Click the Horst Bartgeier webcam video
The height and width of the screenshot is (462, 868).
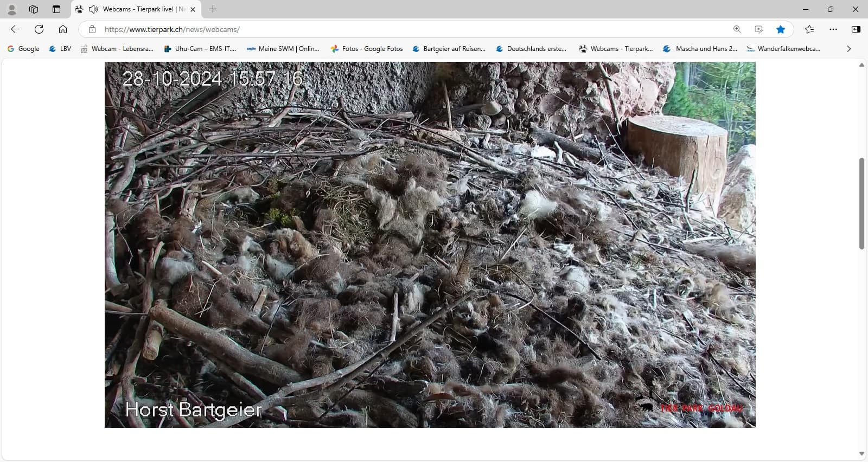pyautogui.click(x=430, y=245)
